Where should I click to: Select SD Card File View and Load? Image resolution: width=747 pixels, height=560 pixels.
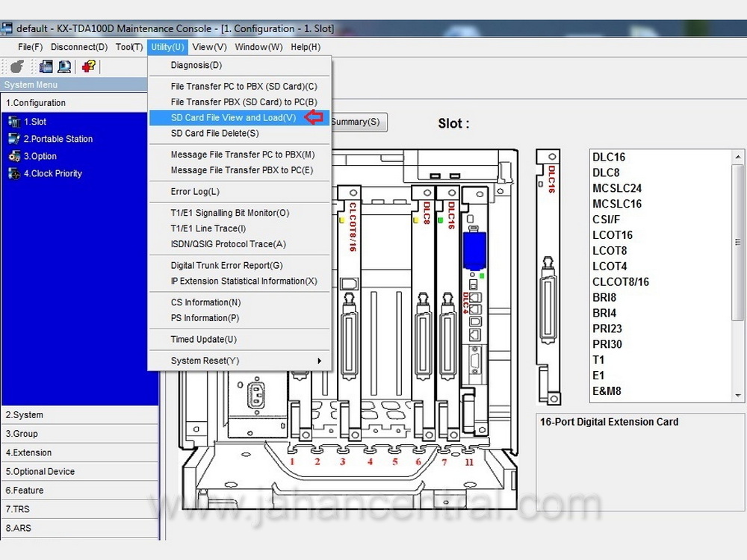click(x=233, y=117)
